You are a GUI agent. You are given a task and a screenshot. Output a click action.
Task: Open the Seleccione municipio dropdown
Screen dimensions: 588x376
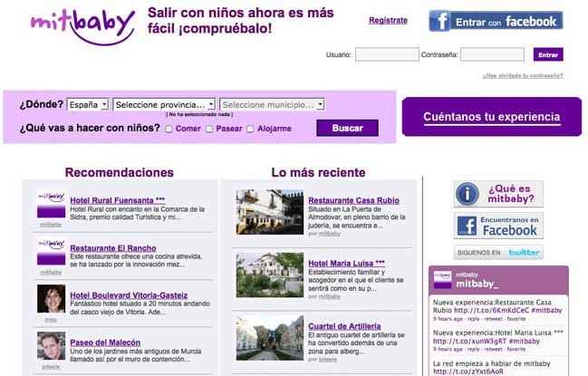271,104
